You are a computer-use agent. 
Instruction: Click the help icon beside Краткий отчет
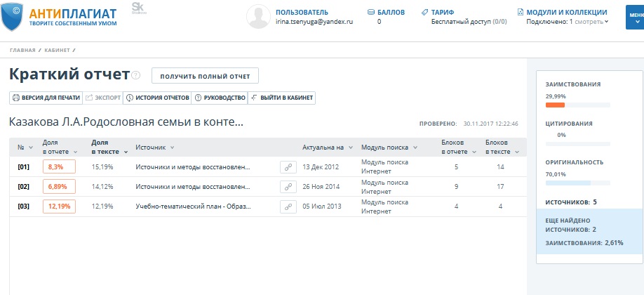pyautogui.click(x=137, y=76)
